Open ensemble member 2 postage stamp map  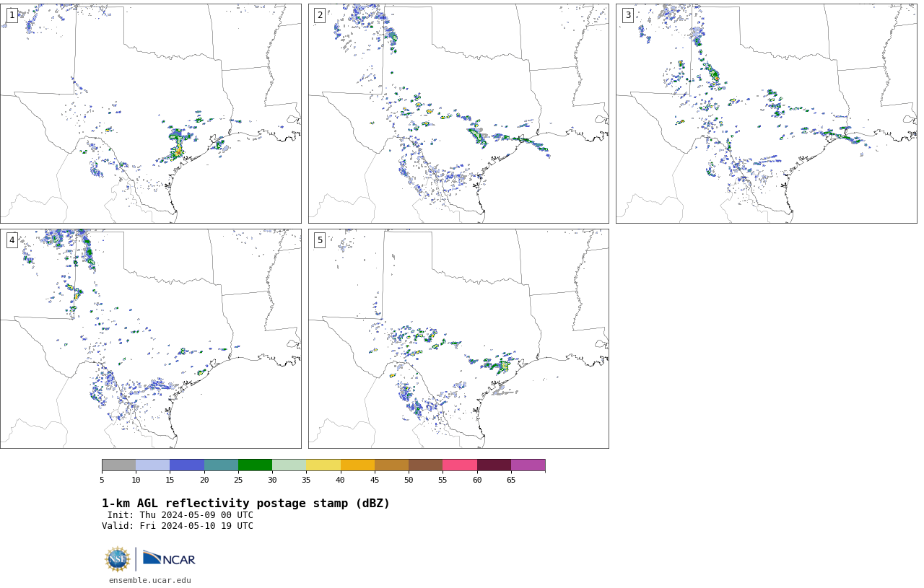pyautogui.click(x=458, y=113)
